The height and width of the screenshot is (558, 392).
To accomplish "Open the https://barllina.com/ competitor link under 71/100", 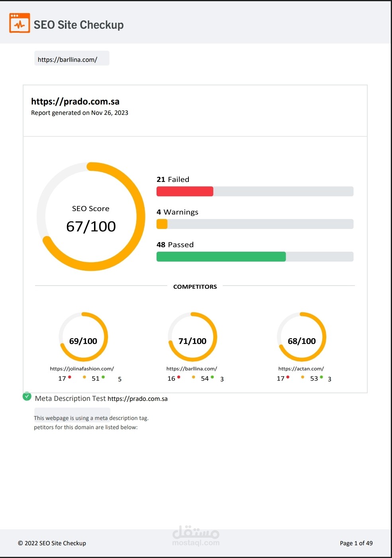I will [x=192, y=369].
